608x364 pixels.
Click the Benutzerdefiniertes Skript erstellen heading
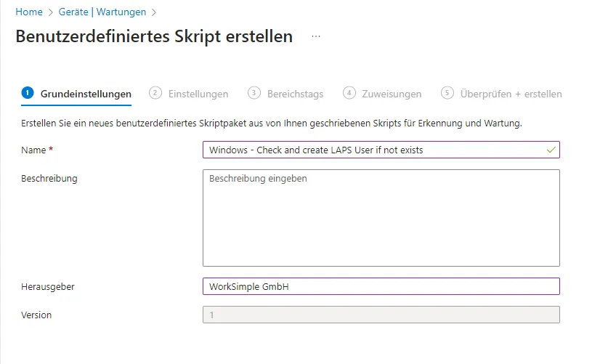[154, 36]
